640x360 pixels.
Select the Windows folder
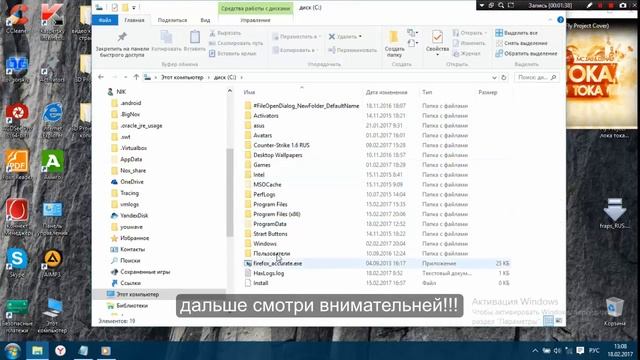tap(265, 244)
